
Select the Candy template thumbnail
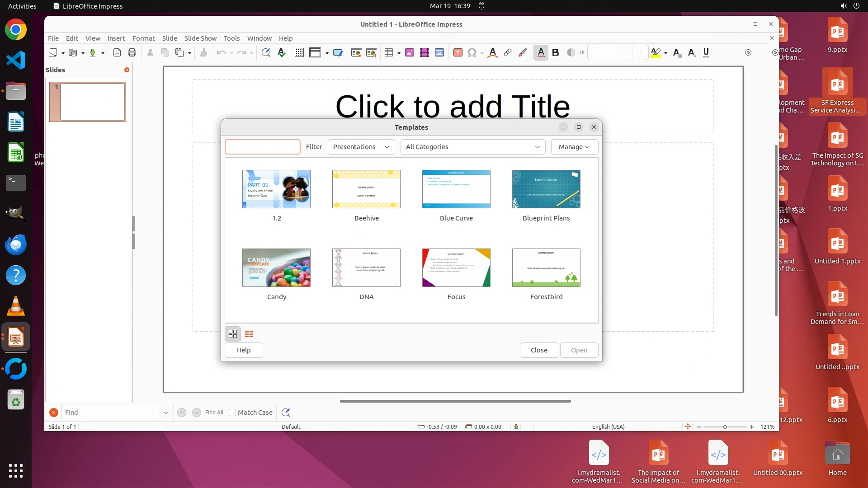click(x=276, y=268)
